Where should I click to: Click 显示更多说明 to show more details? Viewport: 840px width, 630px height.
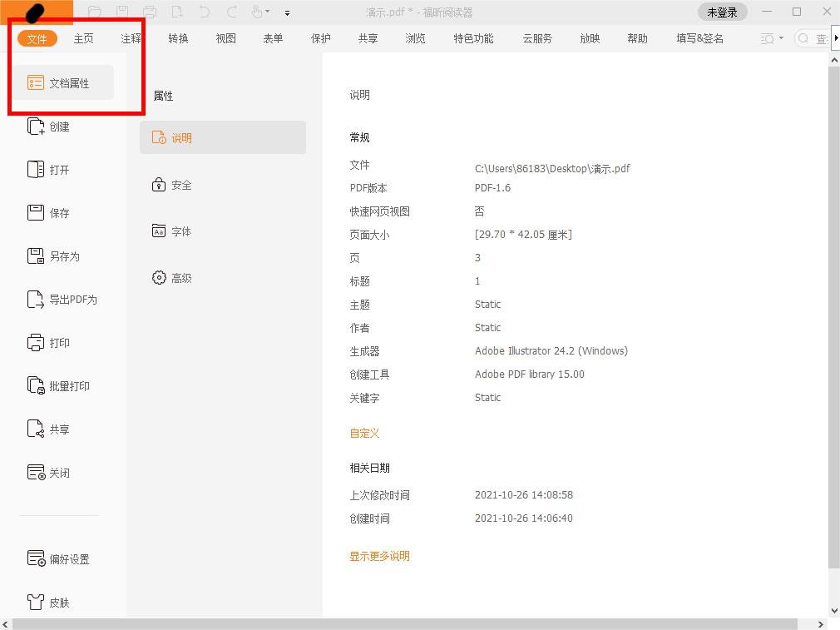pyautogui.click(x=379, y=556)
